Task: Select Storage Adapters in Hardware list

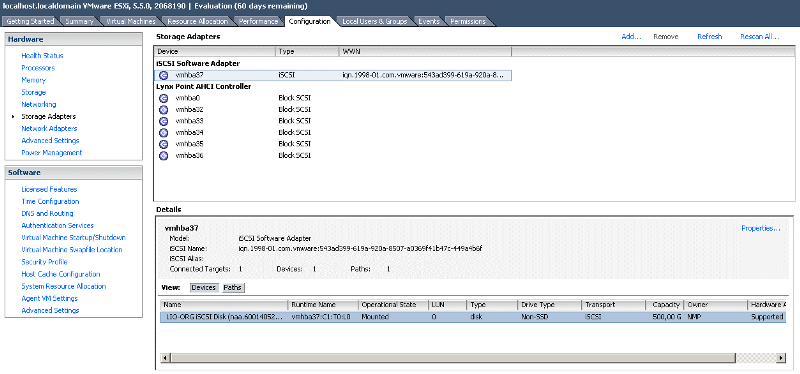Action: pyautogui.click(x=48, y=116)
